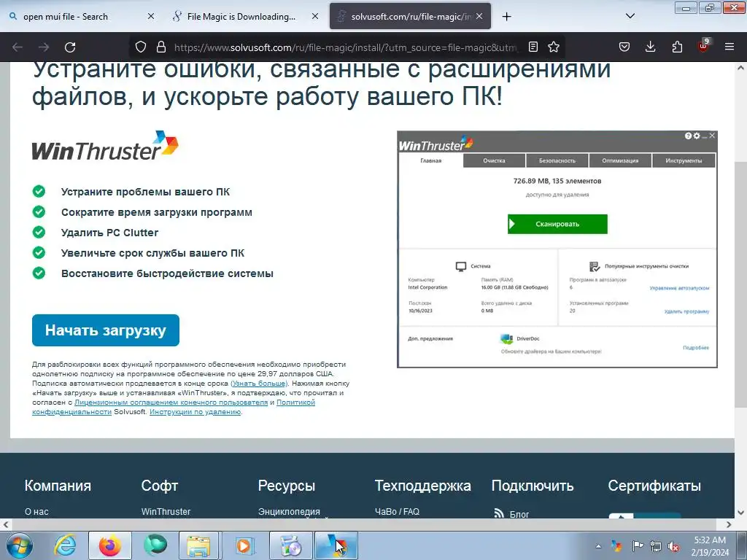Click the muted volume tray icon
Viewport: 747px width, 560px height.
click(x=673, y=546)
